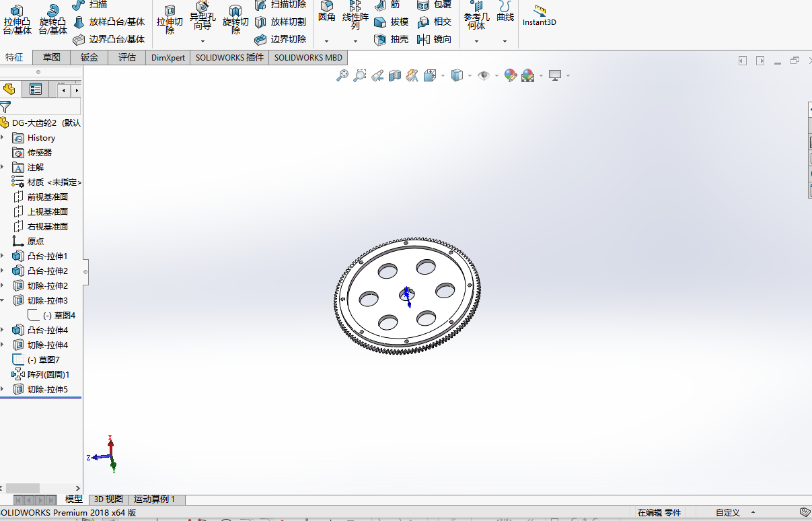Switch to the 草图 tab
This screenshot has width=812, height=521.
52,57
